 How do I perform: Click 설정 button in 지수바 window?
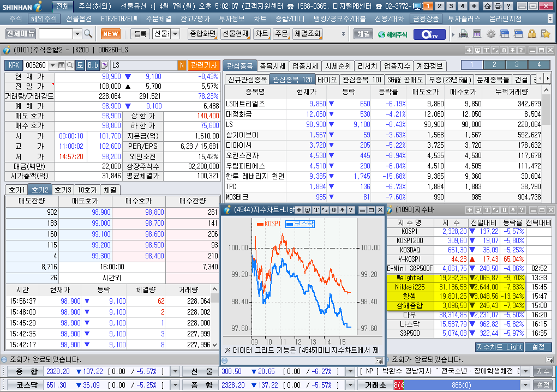(x=538, y=347)
